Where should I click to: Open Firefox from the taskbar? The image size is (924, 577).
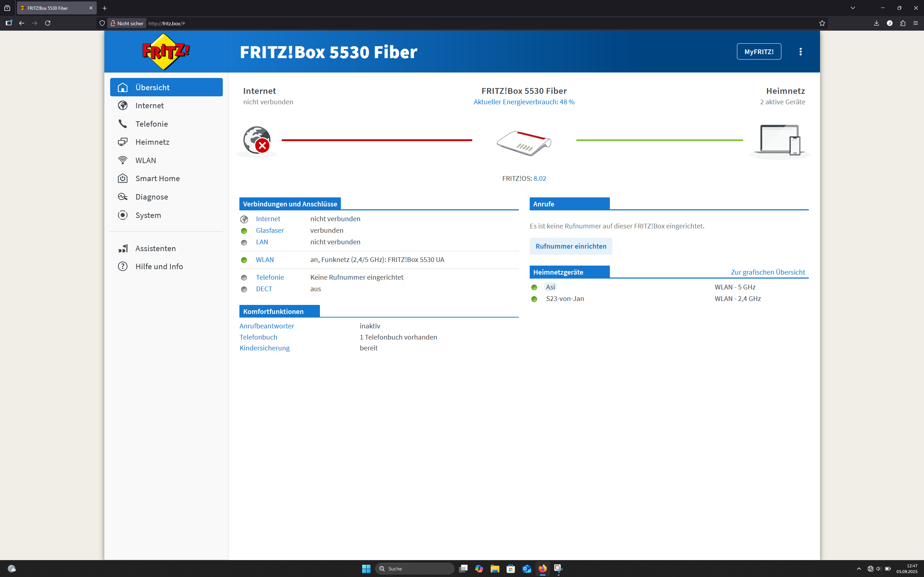pyautogui.click(x=543, y=569)
